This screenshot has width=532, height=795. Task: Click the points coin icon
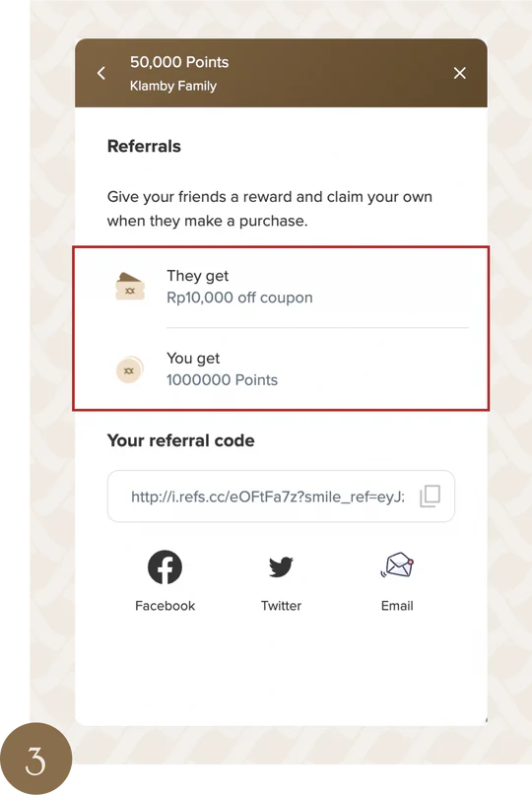[130, 370]
